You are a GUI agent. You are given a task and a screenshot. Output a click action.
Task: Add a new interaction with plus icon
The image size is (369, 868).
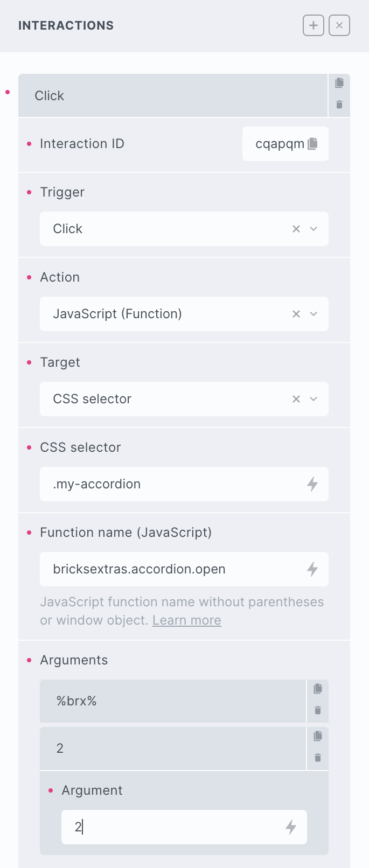click(314, 25)
